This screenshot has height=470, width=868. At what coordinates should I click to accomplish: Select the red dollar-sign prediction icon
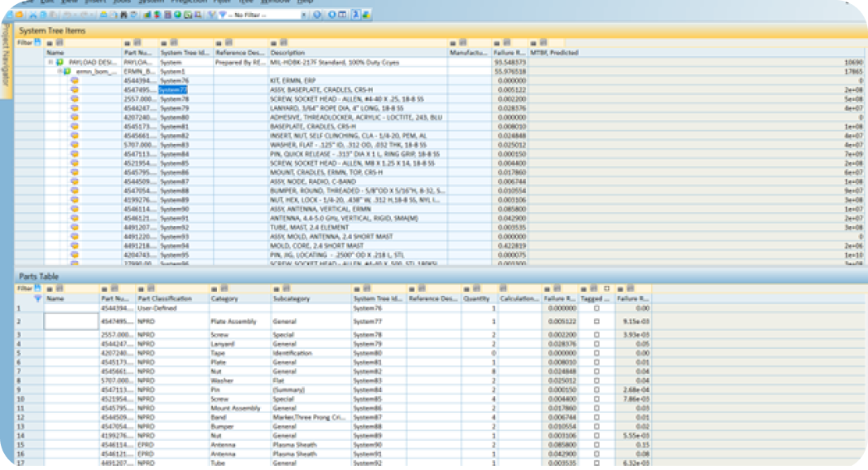tap(157, 15)
